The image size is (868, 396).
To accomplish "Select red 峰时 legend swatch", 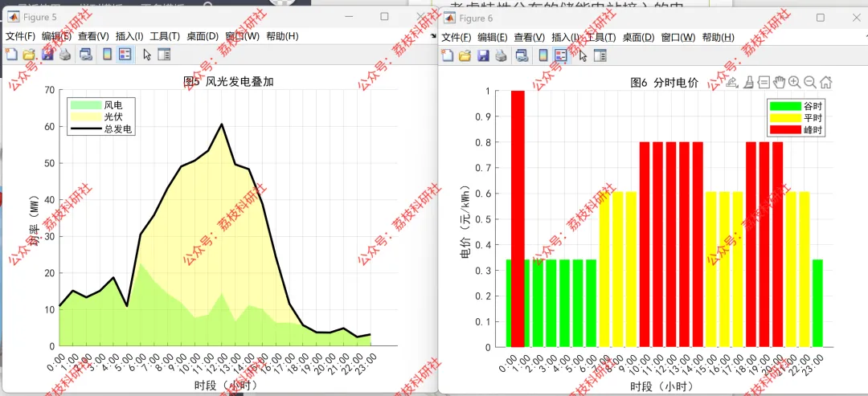I will [785, 129].
